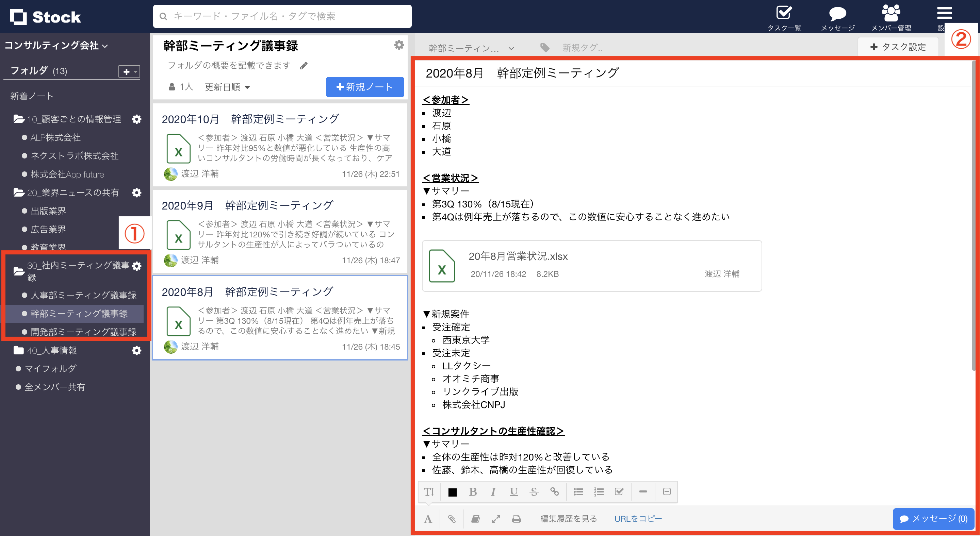
Task: Open gear for 40_人事情報 folder
Action: (136, 351)
